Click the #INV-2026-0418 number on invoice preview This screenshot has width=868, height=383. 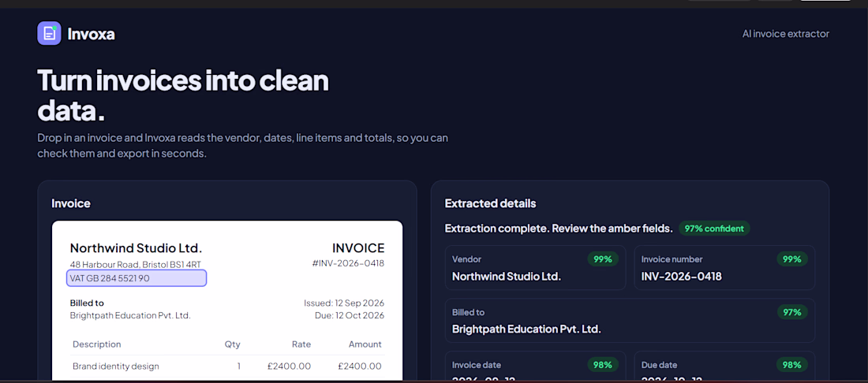pos(348,263)
